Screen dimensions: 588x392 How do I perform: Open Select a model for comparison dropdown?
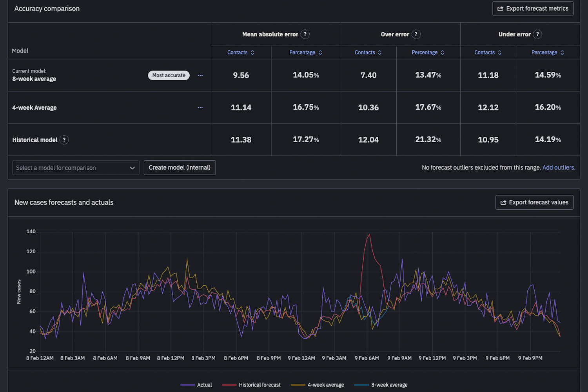(76, 168)
